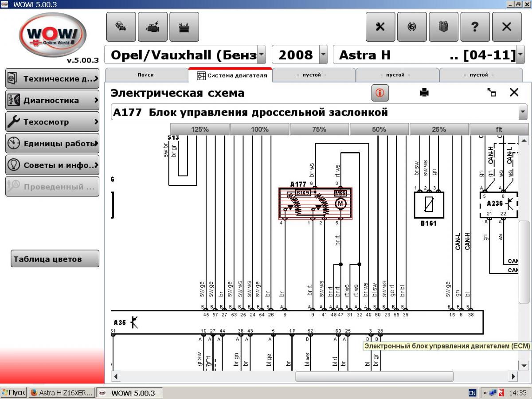Open the Пуск start menu
This screenshot has width=532, height=399.
[x=14, y=393]
